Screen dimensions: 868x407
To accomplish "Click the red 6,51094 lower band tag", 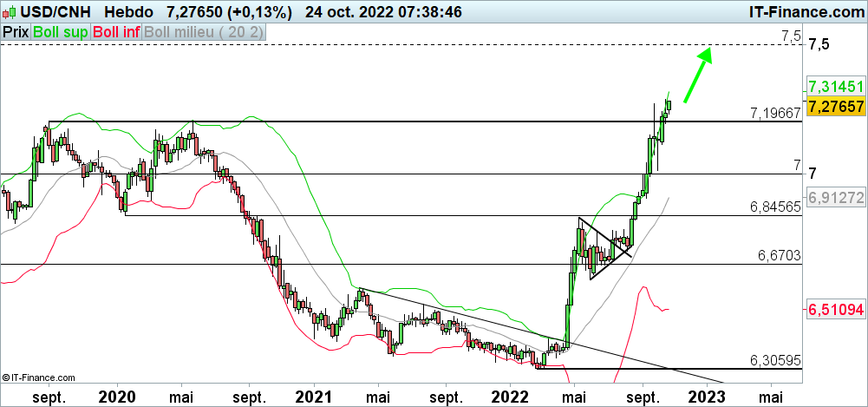I will coord(835,310).
